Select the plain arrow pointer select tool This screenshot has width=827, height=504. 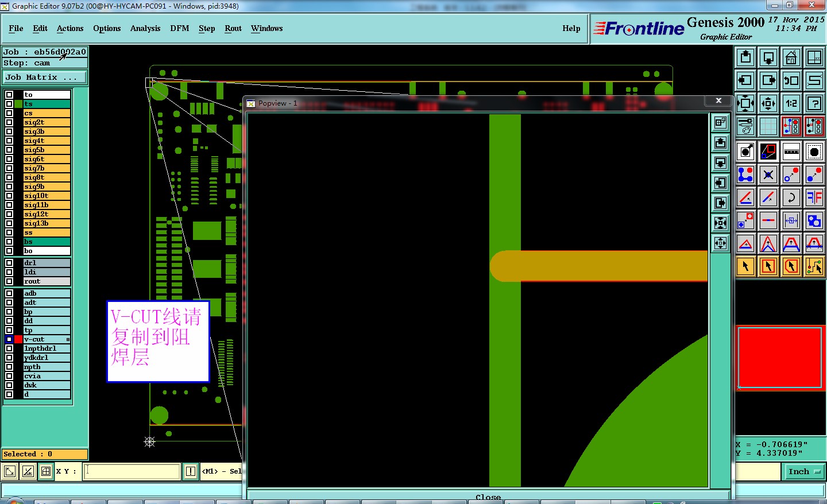745,266
